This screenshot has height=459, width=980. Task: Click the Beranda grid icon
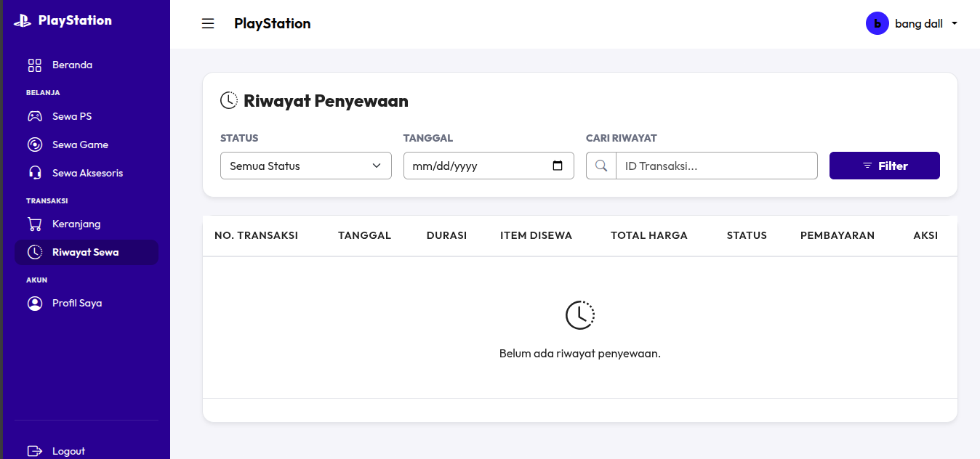(35, 65)
